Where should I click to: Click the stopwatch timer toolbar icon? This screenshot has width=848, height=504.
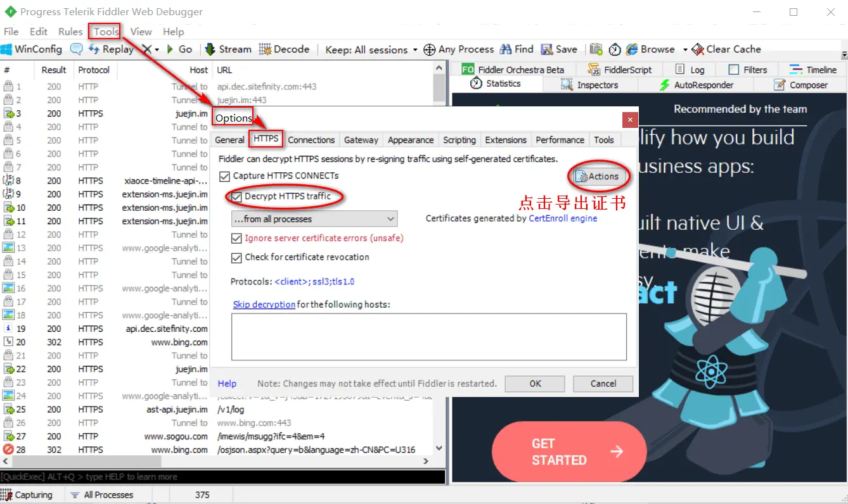[x=614, y=49]
